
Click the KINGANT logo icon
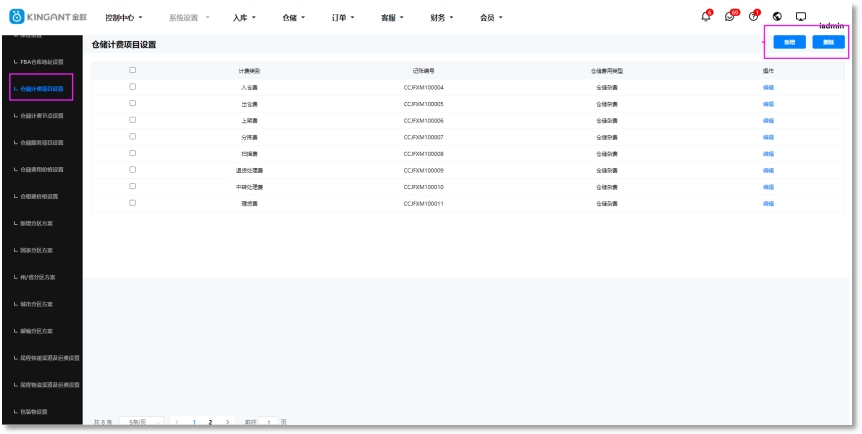point(16,17)
